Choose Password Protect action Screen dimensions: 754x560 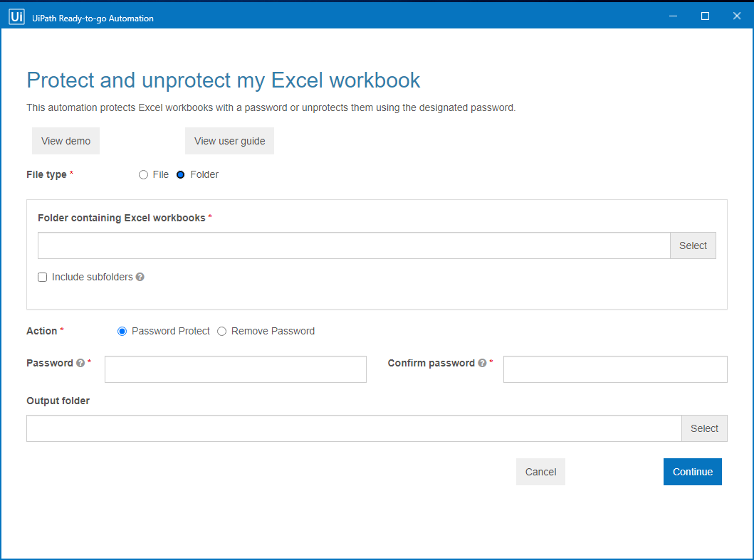[122, 331]
